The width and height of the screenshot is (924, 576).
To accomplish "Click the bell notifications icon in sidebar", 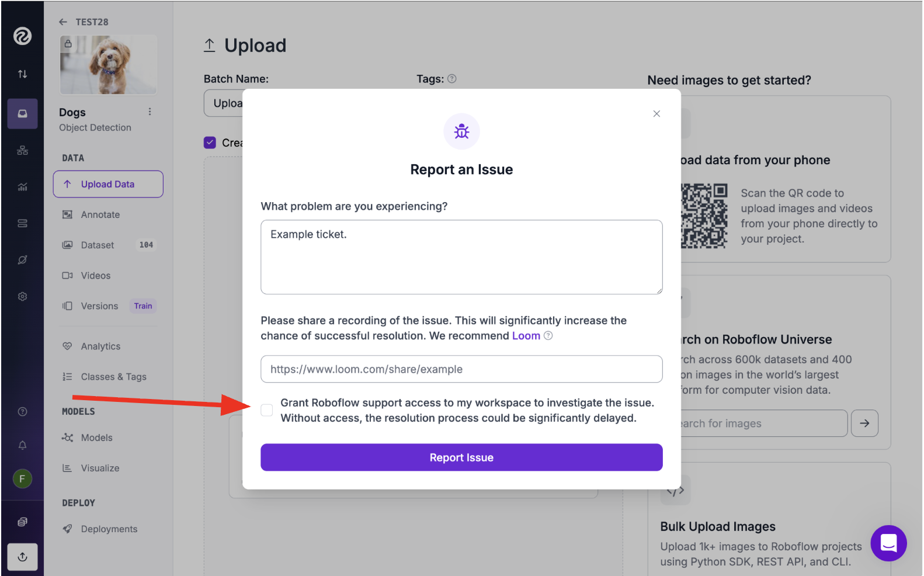I will point(22,445).
